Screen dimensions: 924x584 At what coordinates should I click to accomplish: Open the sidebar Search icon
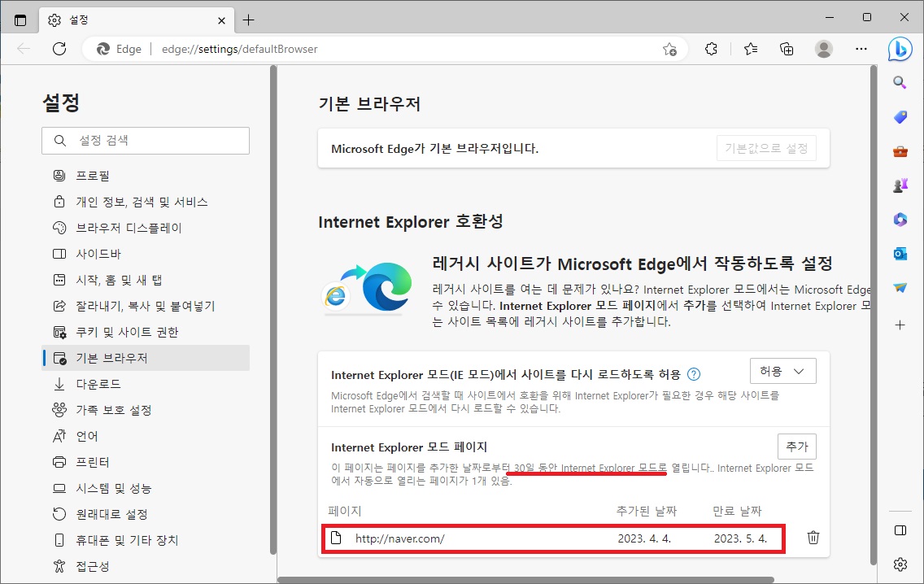(x=900, y=82)
